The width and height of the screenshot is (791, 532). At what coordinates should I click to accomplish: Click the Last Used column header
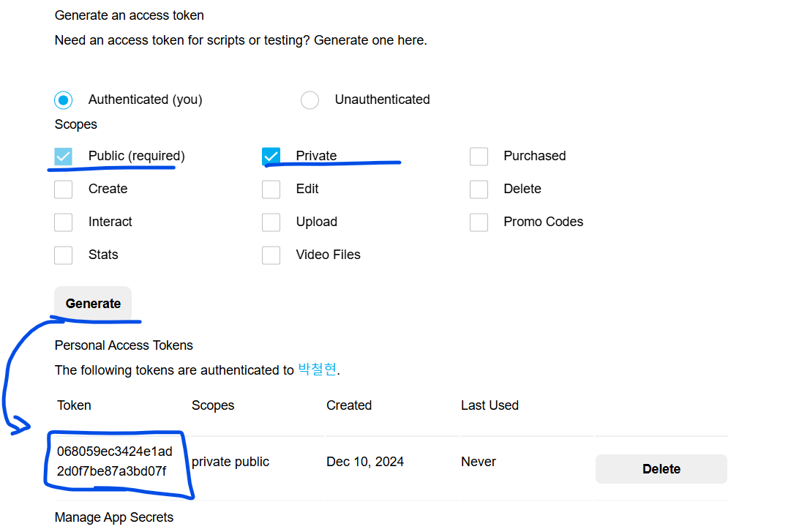click(490, 405)
